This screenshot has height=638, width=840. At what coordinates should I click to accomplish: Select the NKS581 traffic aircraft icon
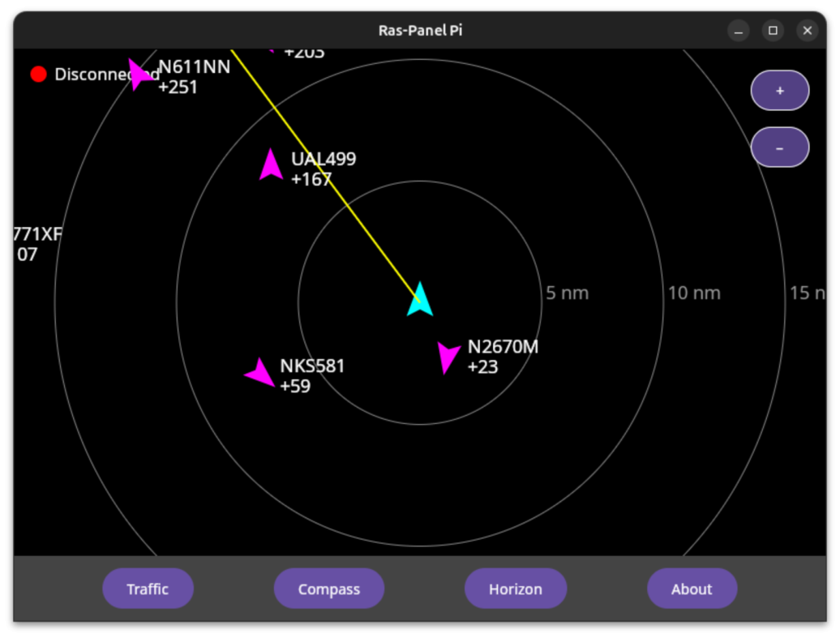[x=261, y=373]
